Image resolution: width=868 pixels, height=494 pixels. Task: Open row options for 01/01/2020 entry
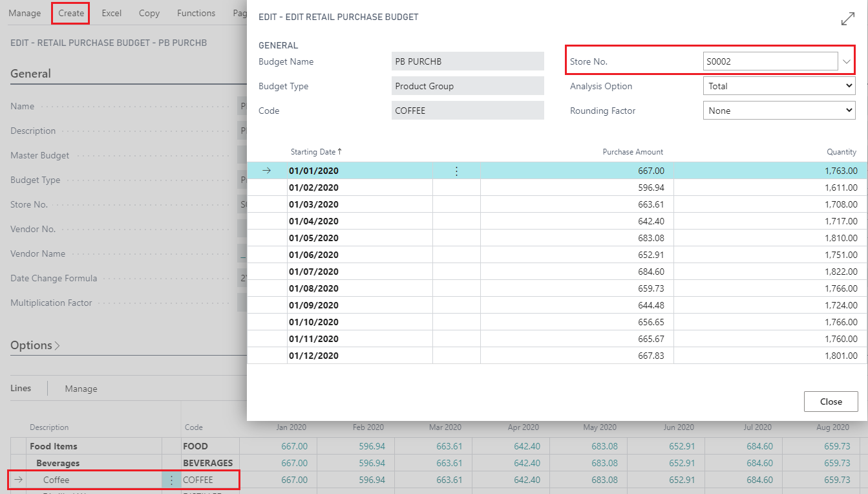coord(456,171)
